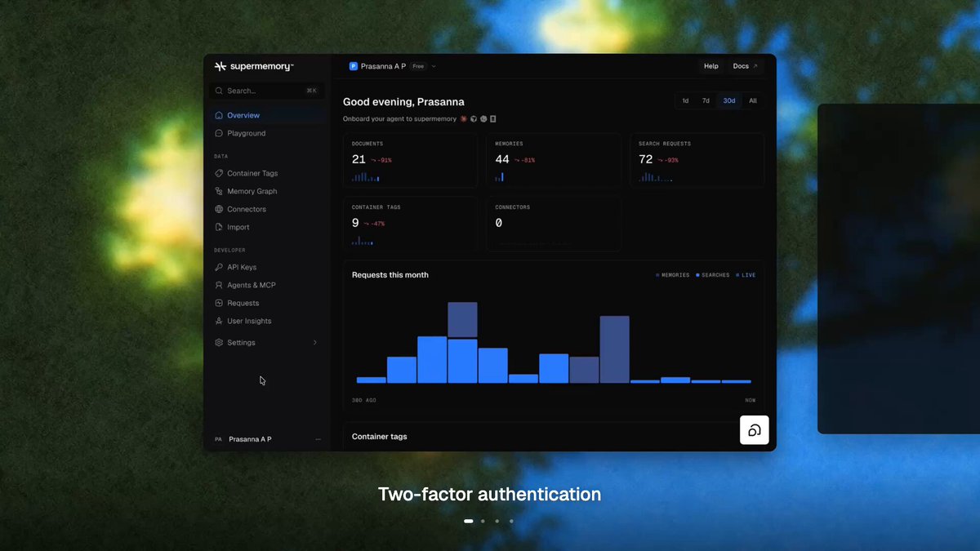Click the external arrow icon on Docs
Screen dimensions: 980x551
pos(755,66)
